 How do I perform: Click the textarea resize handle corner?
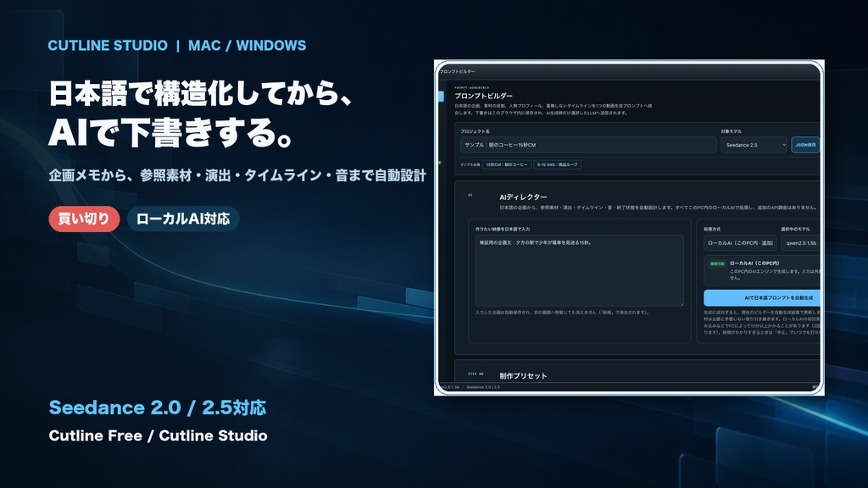point(682,304)
